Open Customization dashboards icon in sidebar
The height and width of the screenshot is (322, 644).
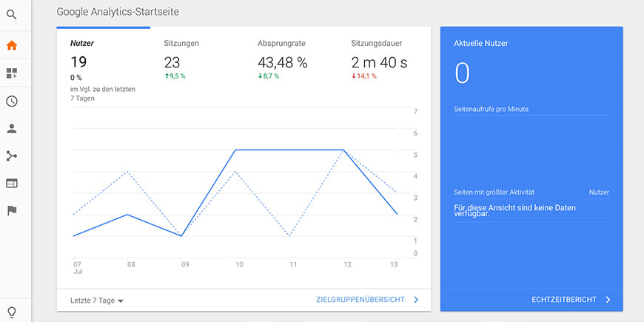tap(12, 73)
